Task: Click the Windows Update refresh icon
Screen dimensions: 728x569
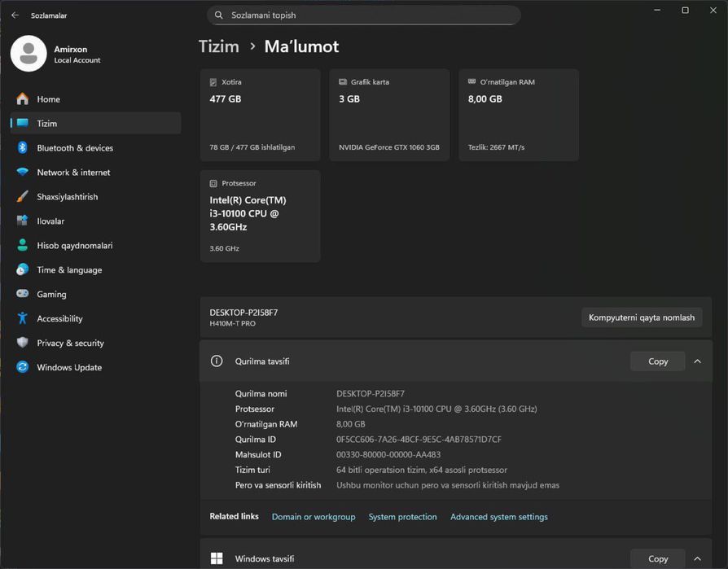Action: (x=22, y=367)
